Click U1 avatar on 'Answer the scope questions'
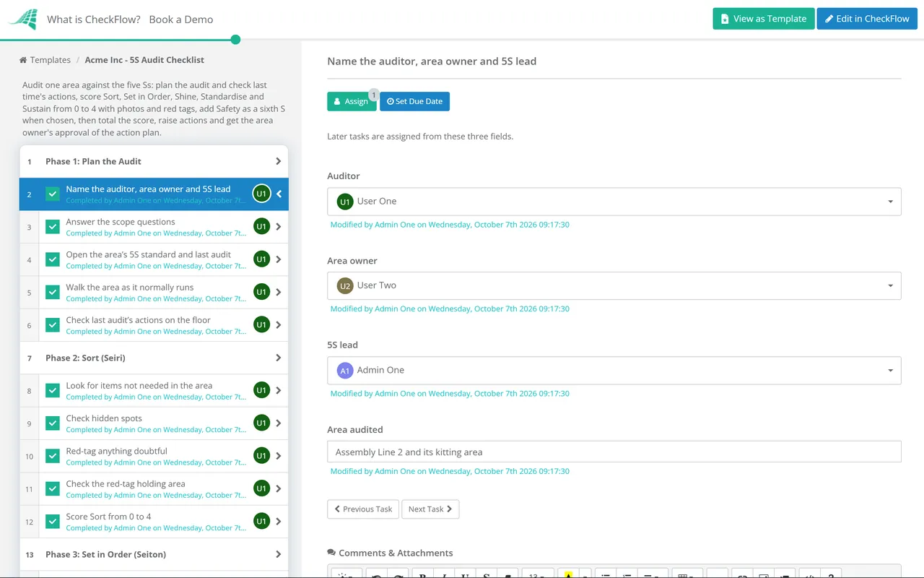The image size is (924, 578). tap(261, 227)
